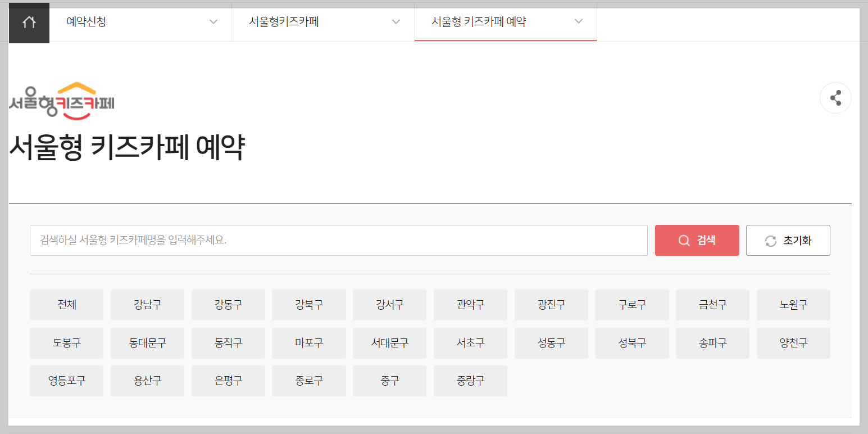The height and width of the screenshot is (434, 868).
Task: Click the 영등포구 filter button
Action: click(x=66, y=381)
